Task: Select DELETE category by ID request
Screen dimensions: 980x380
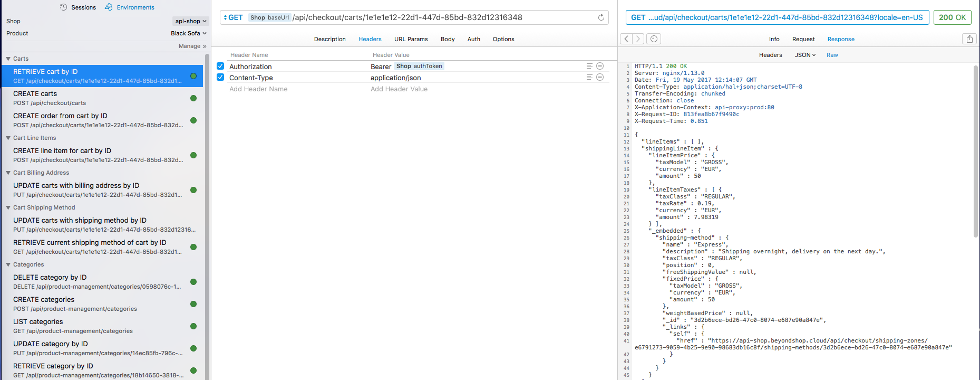Action: pyautogui.click(x=101, y=282)
